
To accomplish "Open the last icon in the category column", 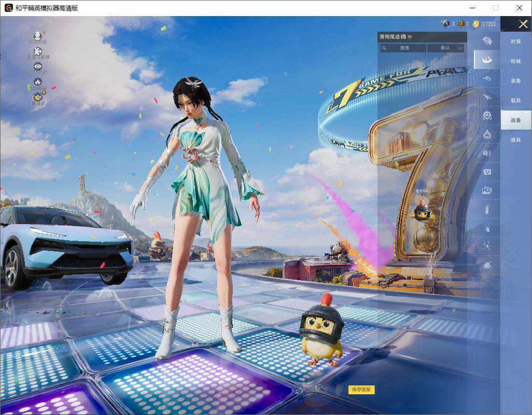I will (x=487, y=265).
